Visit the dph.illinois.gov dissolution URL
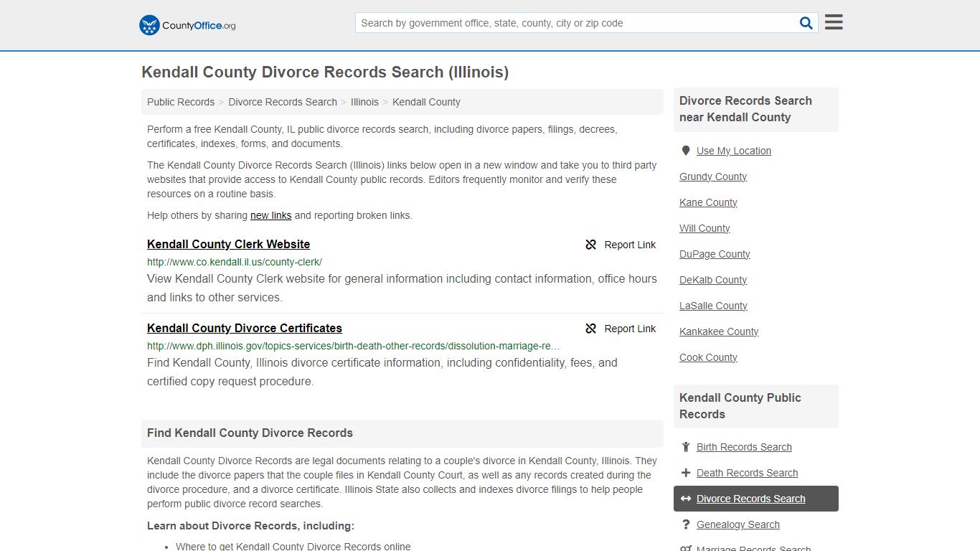Image resolution: width=980 pixels, height=551 pixels. point(354,346)
